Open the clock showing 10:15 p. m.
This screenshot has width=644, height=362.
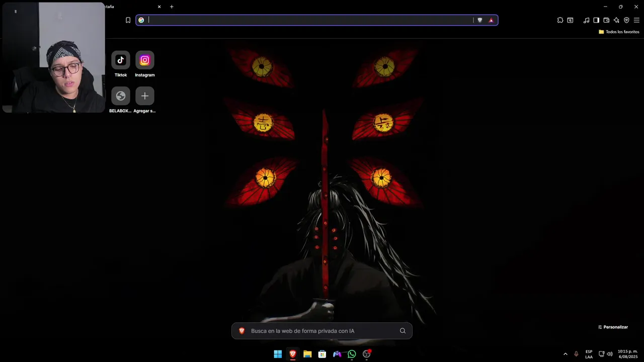627,354
